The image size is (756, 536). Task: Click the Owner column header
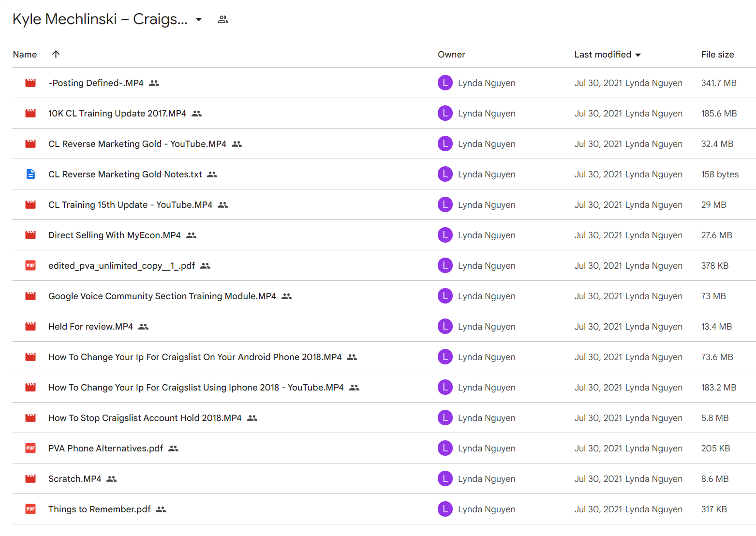(x=451, y=55)
